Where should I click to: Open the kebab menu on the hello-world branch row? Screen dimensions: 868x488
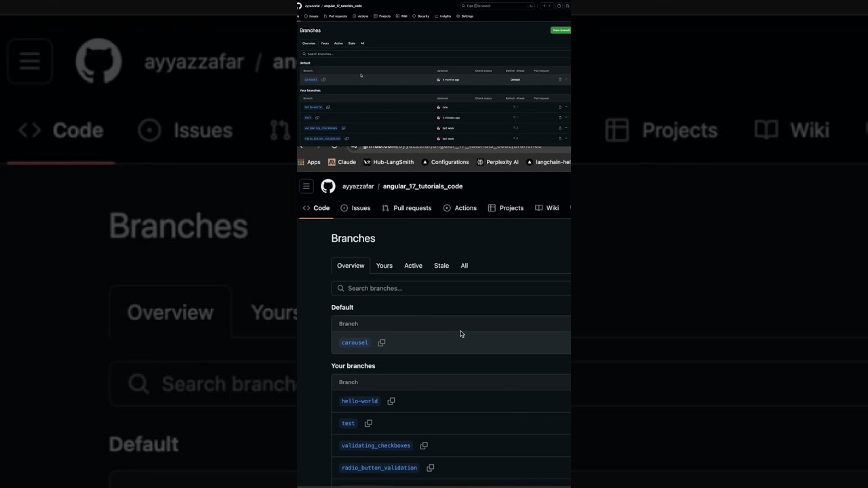pos(566,107)
